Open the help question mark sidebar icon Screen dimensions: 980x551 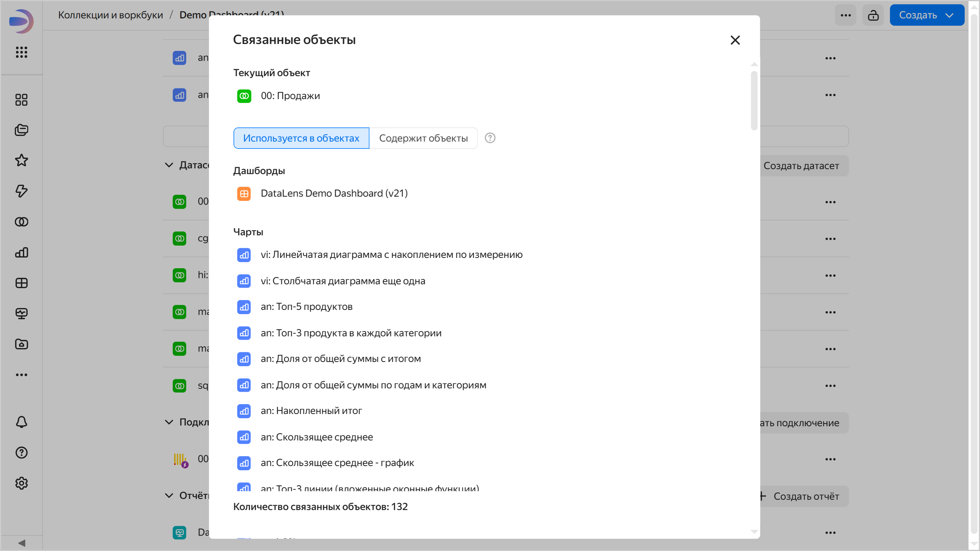coord(21,453)
